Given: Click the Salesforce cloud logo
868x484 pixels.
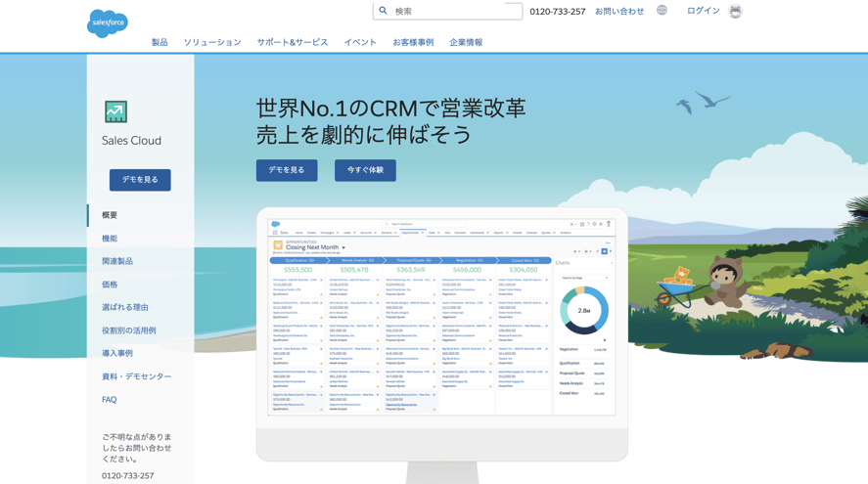Looking at the screenshot, I should [x=108, y=23].
